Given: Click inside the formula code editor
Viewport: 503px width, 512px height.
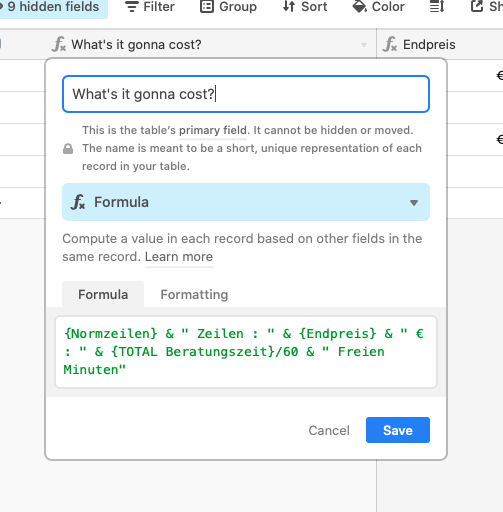Looking at the screenshot, I should (246, 352).
